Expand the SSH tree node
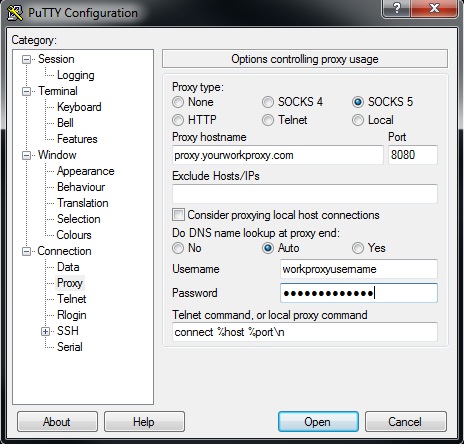Viewport: 464px width, 444px height. [45, 331]
